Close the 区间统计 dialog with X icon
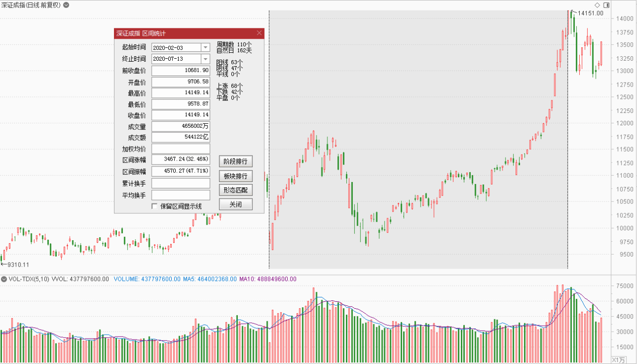This screenshot has height=364, width=637. [x=259, y=33]
